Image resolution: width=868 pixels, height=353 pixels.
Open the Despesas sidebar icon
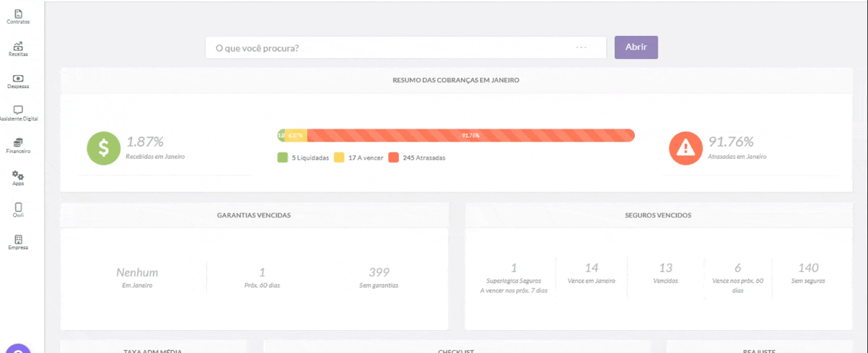coord(18,79)
